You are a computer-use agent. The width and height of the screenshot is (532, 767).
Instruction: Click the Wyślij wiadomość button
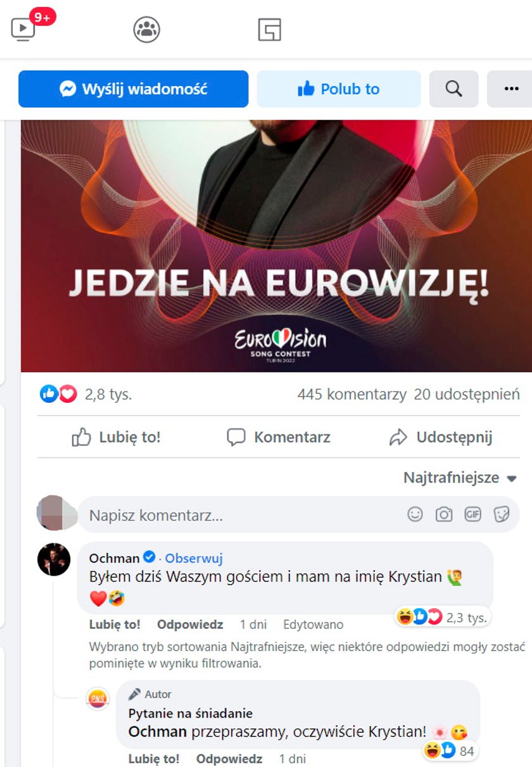coord(133,89)
